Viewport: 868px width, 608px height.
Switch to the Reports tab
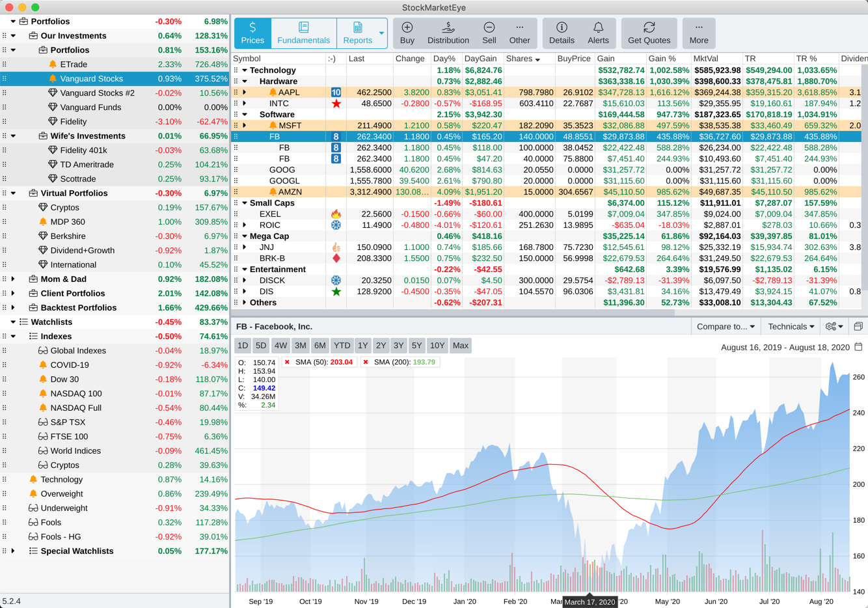click(x=357, y=33)
